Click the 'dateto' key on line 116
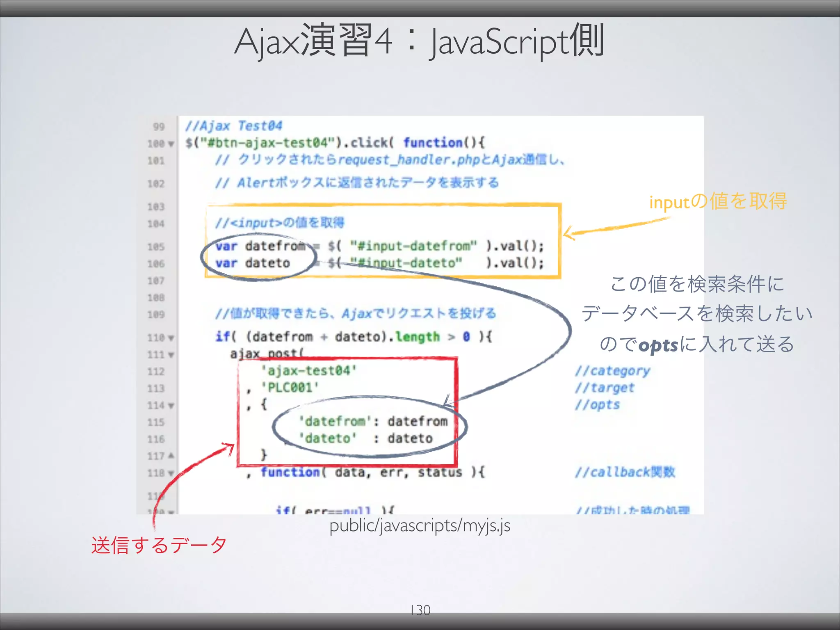Image resolution: width=840 pixels, height=630 pixels. (x=327, y=438)
